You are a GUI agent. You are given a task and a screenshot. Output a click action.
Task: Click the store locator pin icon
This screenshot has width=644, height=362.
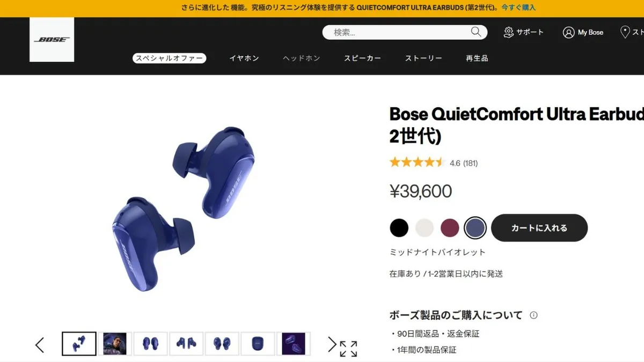[625, 32]
